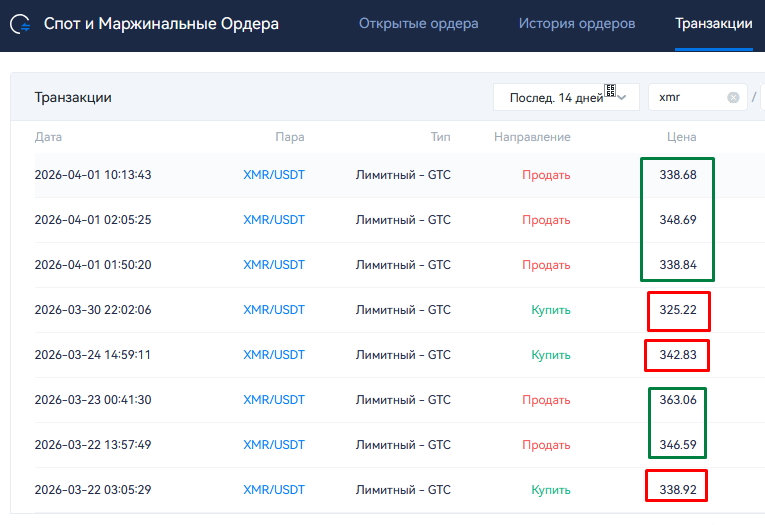Click the Дата column header
The width and height of the screenshot is (765, 525).
click(x=48, y=137)
